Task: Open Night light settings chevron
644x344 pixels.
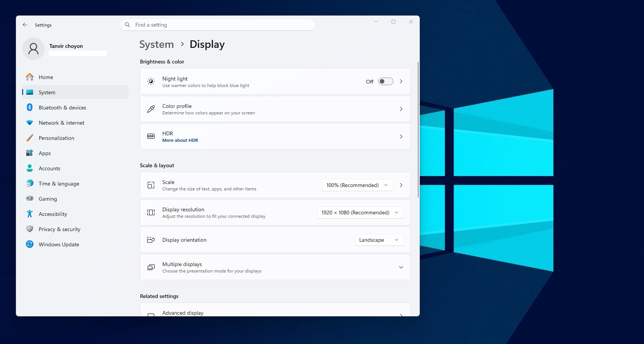Action: coord(401,81)
